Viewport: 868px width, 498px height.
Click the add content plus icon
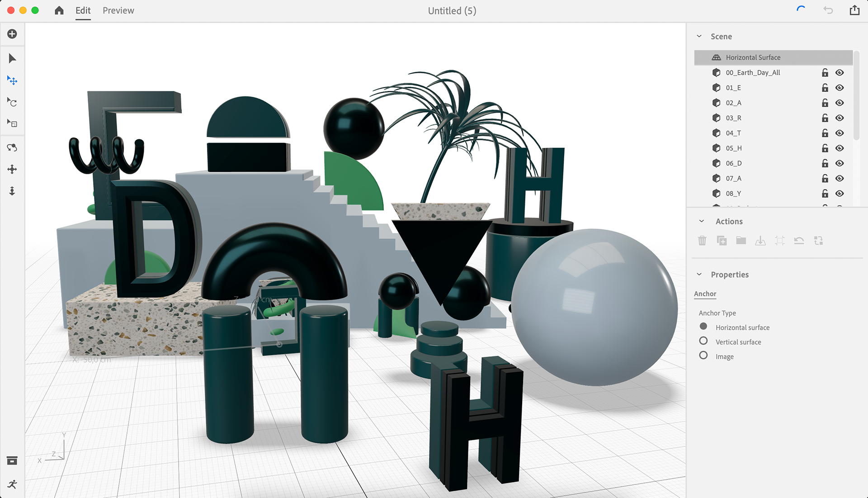pos(12,34)
